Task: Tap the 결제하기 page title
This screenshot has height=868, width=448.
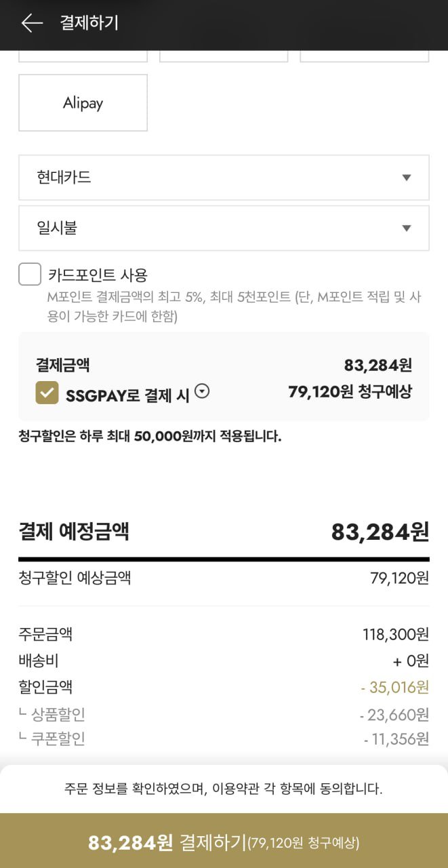Action: [x=89, y=23]
